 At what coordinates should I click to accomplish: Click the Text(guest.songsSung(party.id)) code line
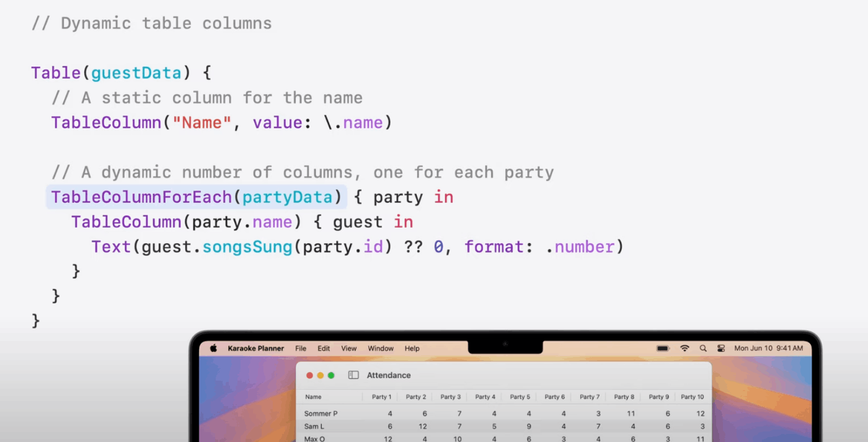click(x=358, y=247)
